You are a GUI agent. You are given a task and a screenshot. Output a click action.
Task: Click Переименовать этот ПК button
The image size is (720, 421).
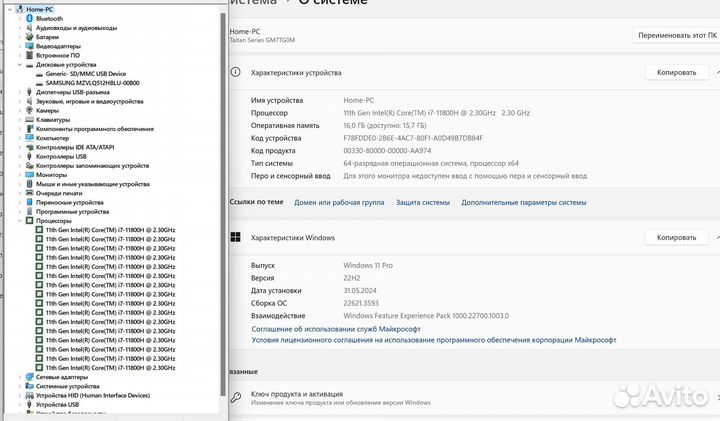click(676, 35)
